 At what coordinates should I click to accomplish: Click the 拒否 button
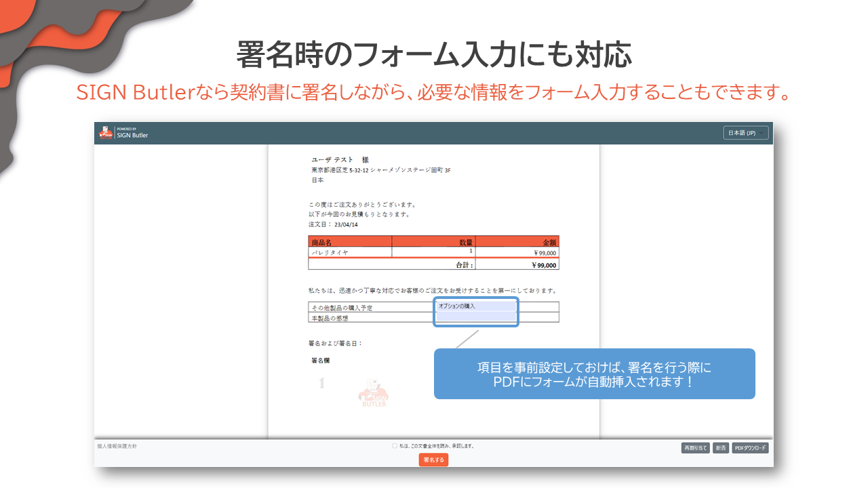tap(721, 448)
